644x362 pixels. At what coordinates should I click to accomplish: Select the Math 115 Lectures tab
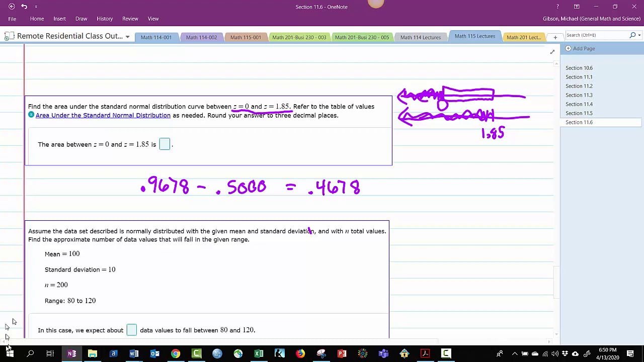click(475, 36)
